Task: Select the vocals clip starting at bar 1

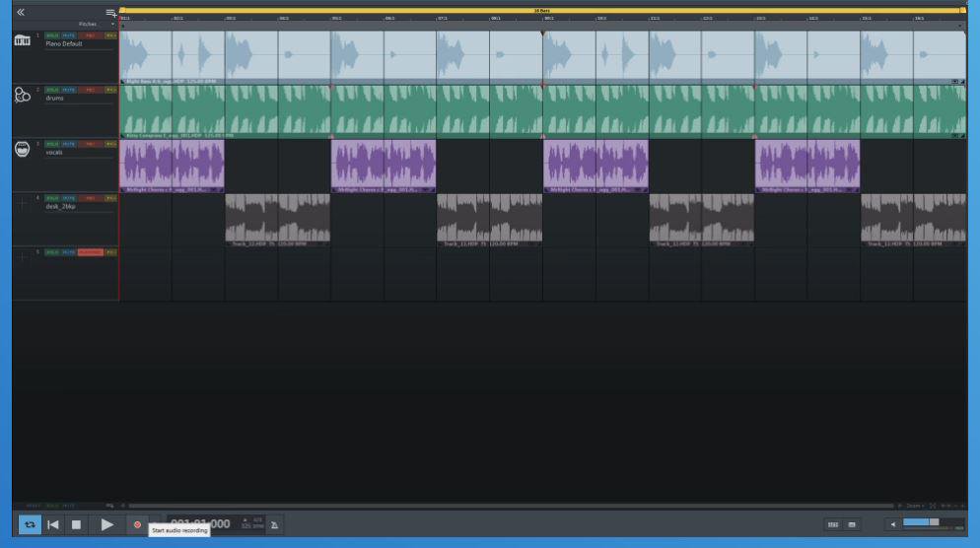Action: point(172,166)
